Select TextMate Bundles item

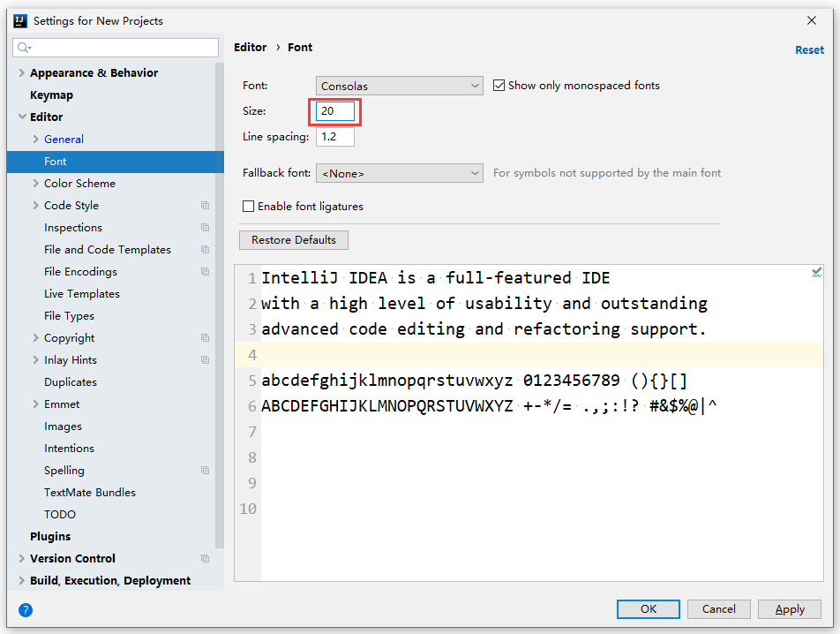[89, 492]
